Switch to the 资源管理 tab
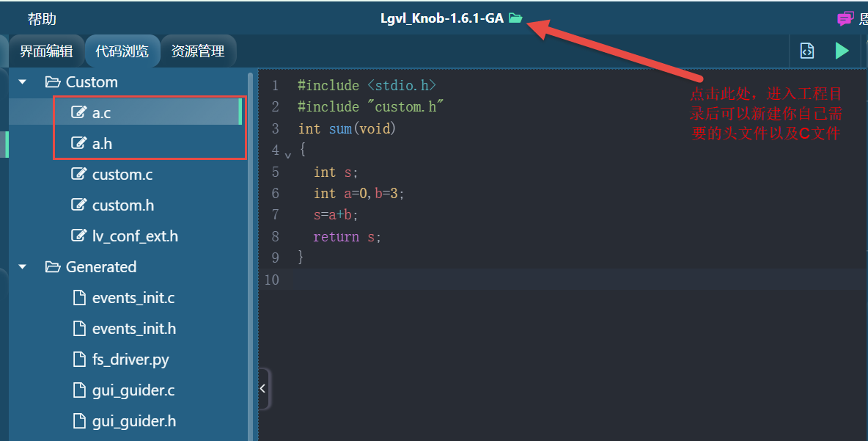This screenshot has height=441, width=868. [197, 51]
